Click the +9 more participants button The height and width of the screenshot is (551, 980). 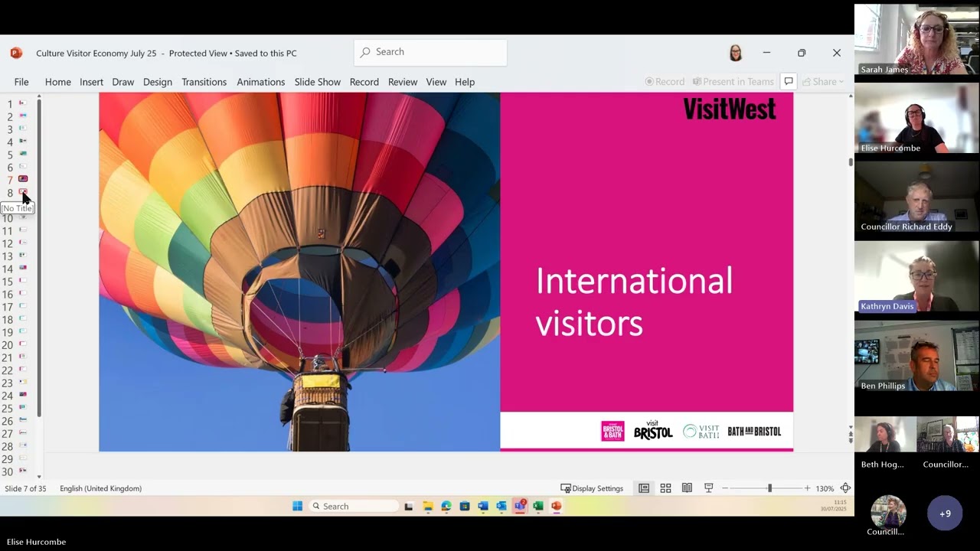945,514
